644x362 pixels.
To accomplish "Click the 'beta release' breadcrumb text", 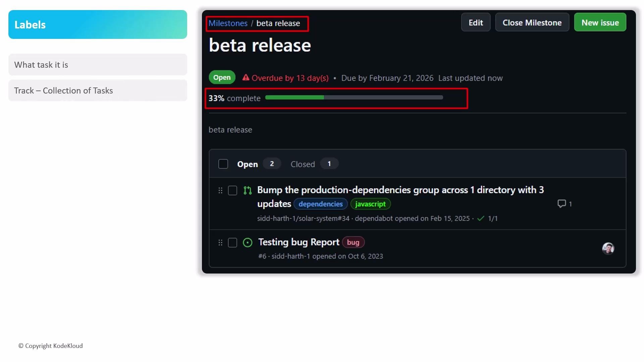I will [x=278, y=23].
